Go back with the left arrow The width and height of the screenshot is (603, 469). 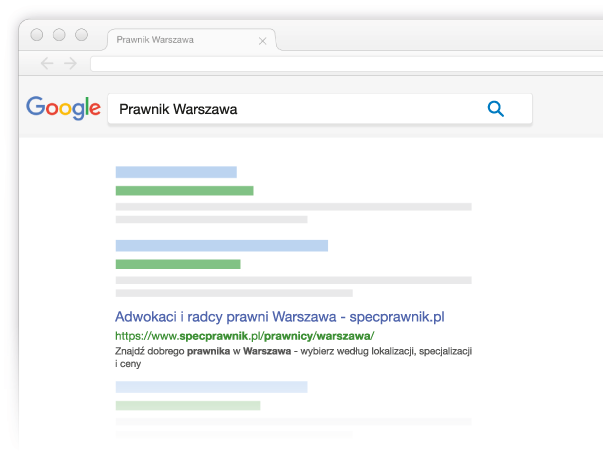[47, 63]
